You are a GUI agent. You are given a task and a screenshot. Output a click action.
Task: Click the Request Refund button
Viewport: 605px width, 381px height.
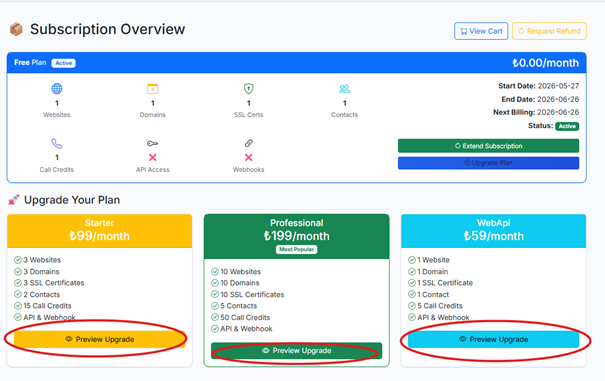coord(549,31)
